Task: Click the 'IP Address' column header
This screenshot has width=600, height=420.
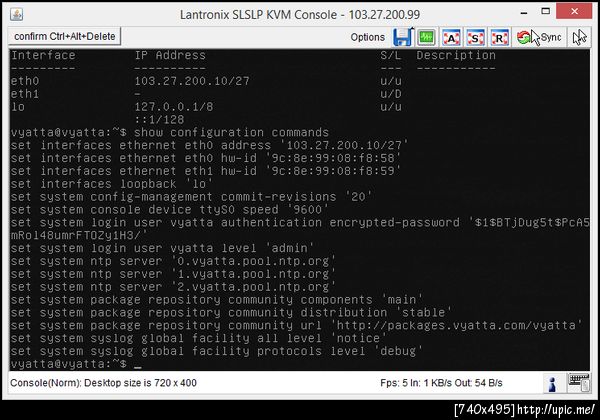Action: tap(170, 55)
